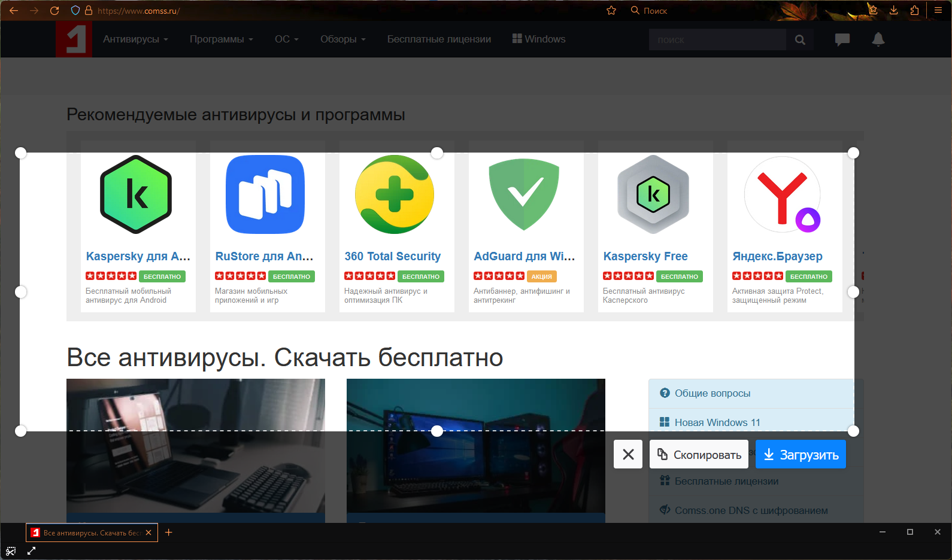Open the extensions puzzle icon
The height and width of the screenshot is (560, 952).
[x=914, y=10]
